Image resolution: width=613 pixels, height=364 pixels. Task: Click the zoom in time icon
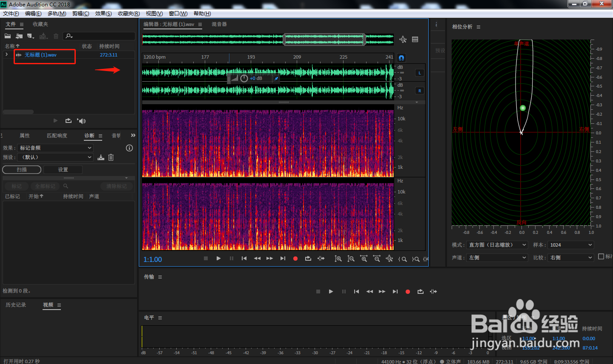[364, 259]
